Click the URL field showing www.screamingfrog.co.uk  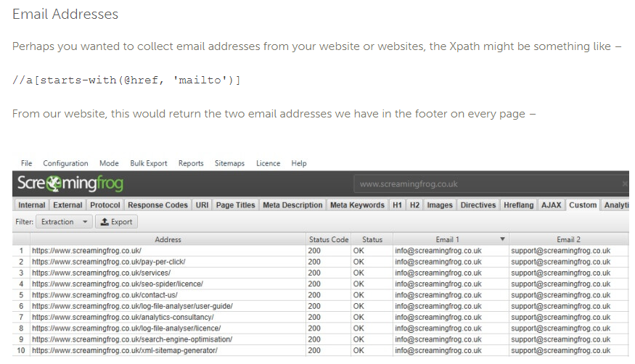(x=491, y=184)
